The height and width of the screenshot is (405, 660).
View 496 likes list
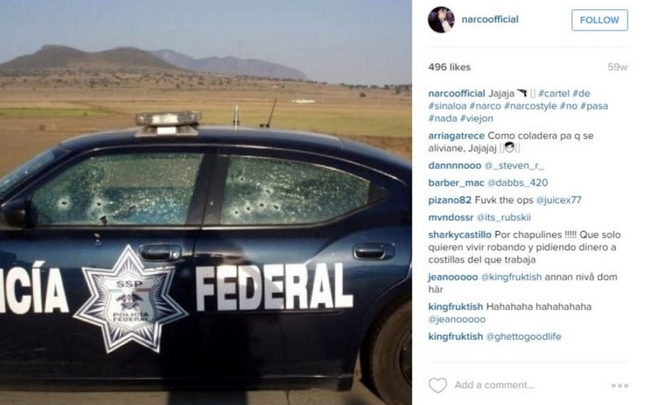click(449, 67)
